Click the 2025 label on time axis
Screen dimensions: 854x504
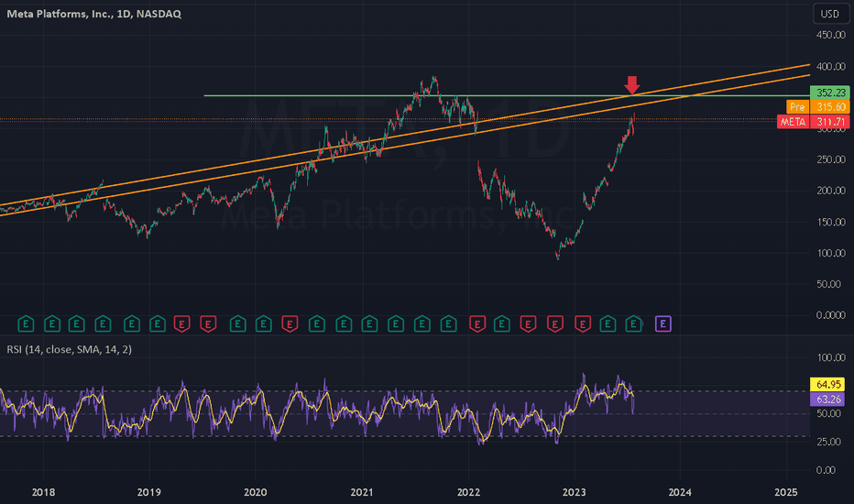pos(786,493)
